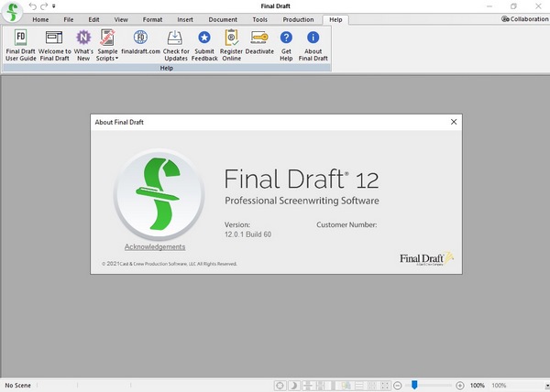Click the zoom out minus button

[x=398, y=386]
